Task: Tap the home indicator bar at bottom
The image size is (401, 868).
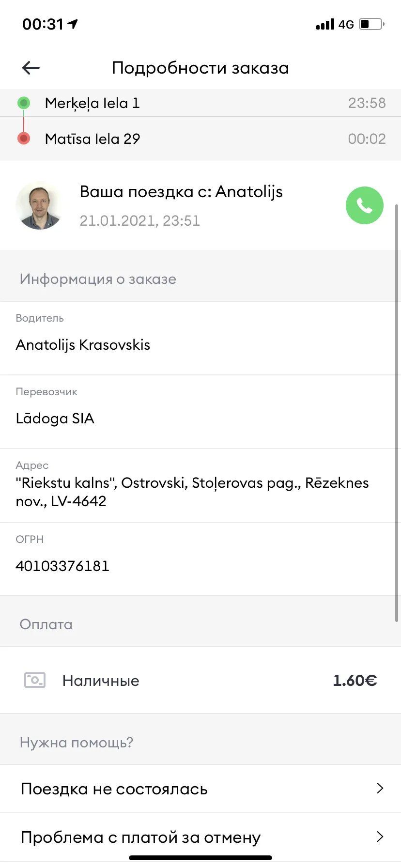Action: point(200,858)
